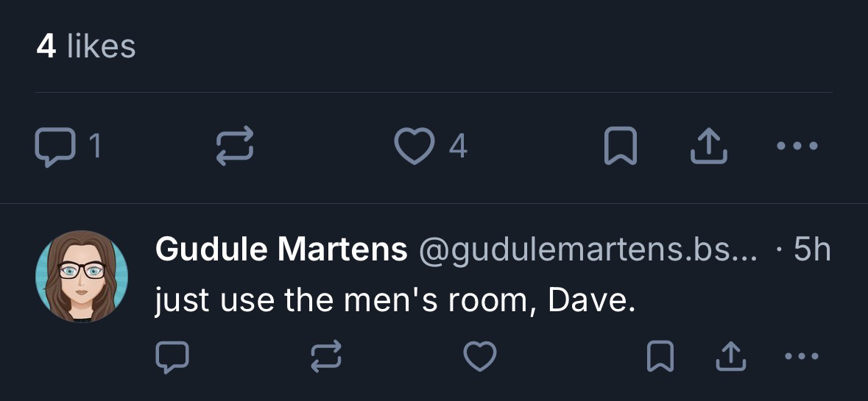The image size is (868, 401).
Task: Like Gudule Martens' reply
Action: 479,358
